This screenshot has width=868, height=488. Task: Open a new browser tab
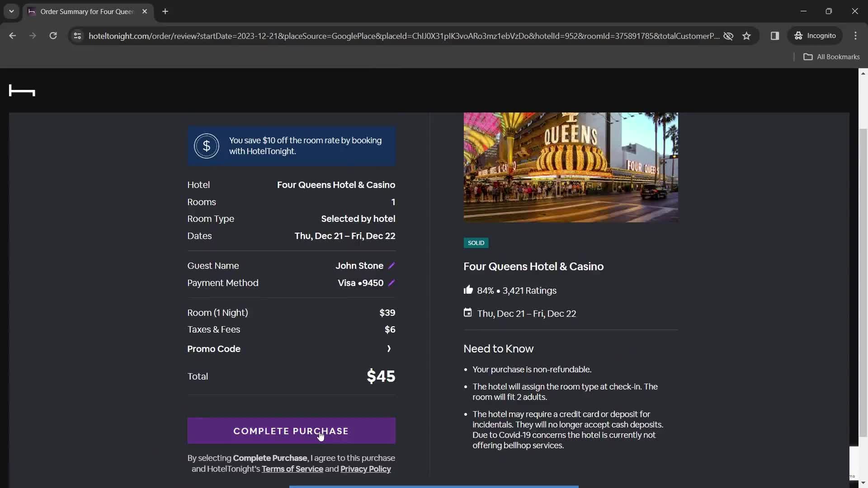165,11
